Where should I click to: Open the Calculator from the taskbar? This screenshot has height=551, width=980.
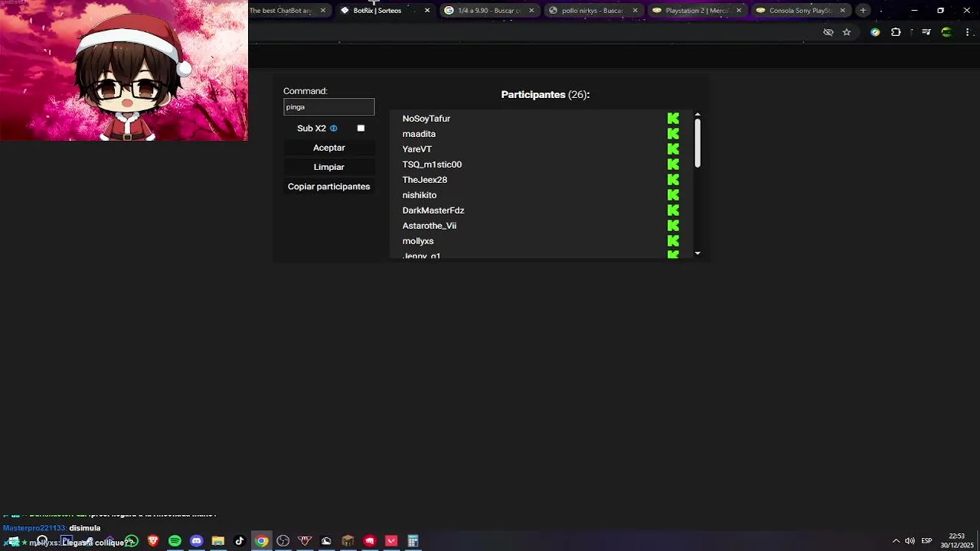413,541
